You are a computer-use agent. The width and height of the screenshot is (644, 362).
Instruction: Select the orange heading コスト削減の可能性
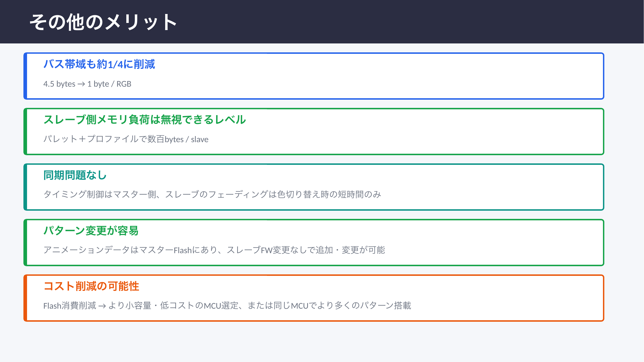[x=91, y=286]
